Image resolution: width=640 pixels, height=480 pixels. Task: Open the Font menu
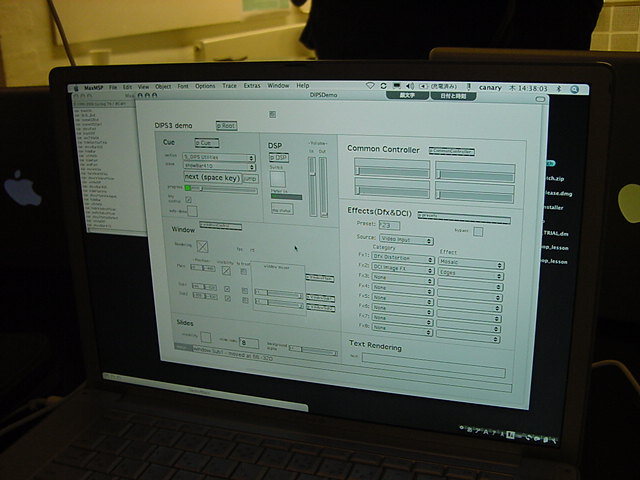pyautogui.click(x=183, y=87)
